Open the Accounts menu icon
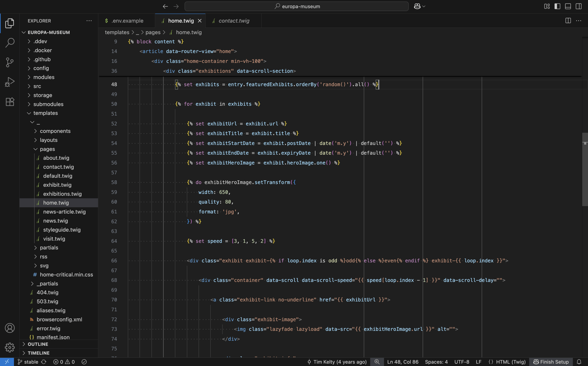The height and width of the screenshot is (366, 588). pos(10,328)
